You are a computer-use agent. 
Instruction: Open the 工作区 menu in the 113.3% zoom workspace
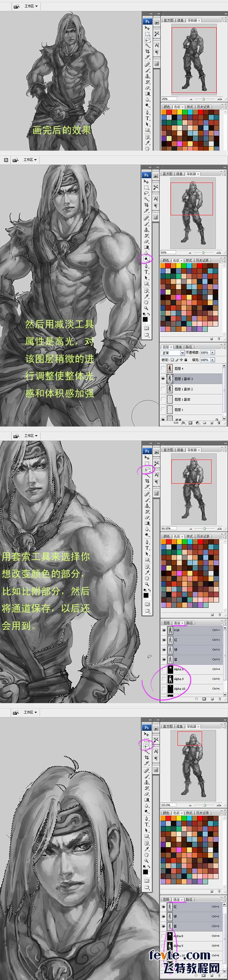(x=30, y=712)
